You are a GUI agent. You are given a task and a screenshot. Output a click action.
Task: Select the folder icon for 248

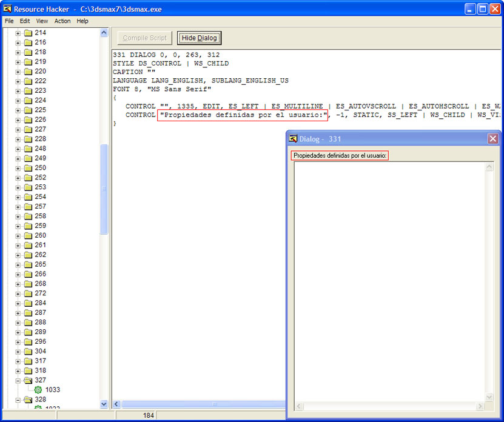pyautogui.click(x=29, y=149)
